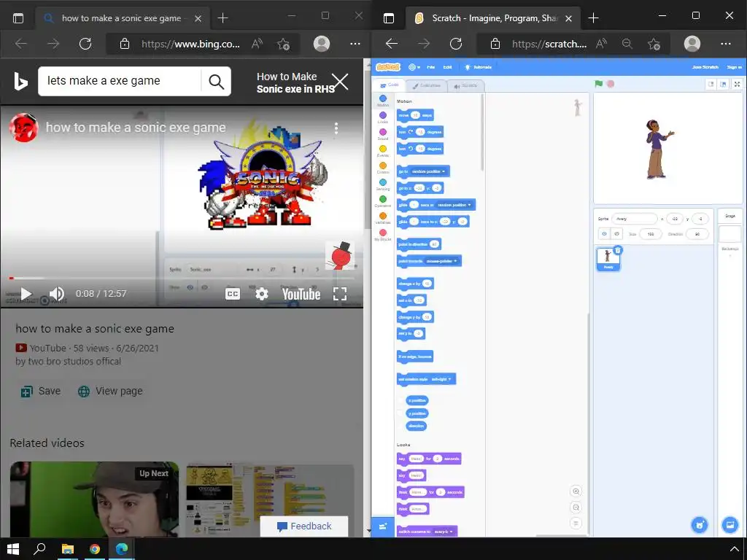
Task: Zoom in on the Scratch code workspace
Action: coord(576,491)
